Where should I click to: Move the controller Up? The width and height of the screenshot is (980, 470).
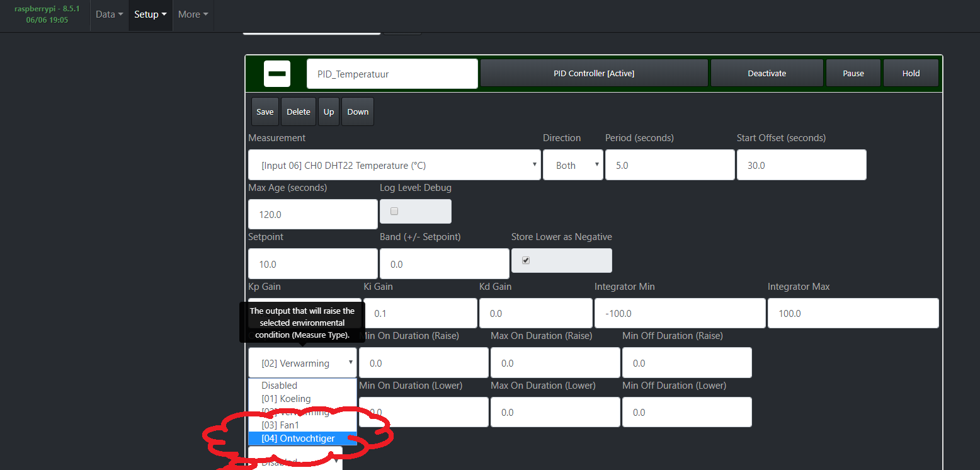329,112
